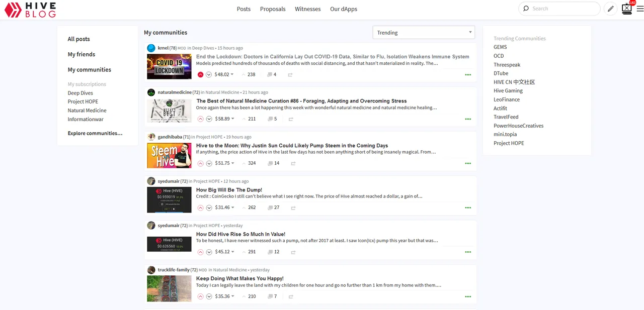Click the search magnifier icon
Image resolution: width=644 pixels, height=310 pixels.
(526, 9)
